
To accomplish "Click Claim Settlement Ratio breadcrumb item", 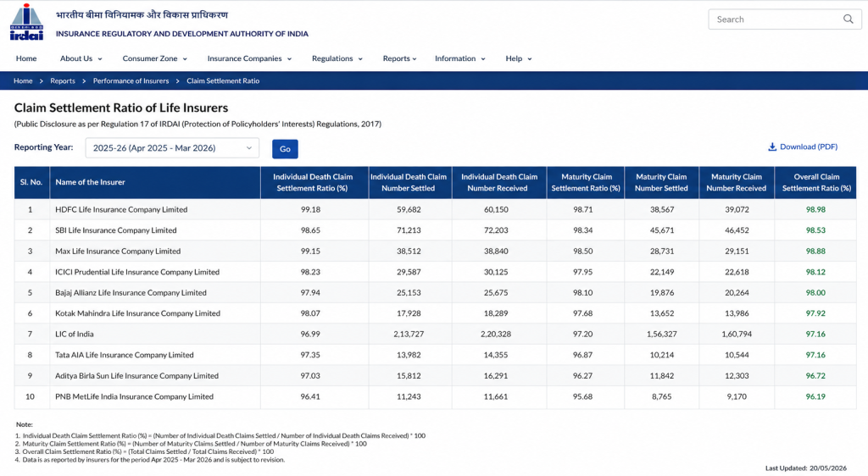I will [223, 80].
